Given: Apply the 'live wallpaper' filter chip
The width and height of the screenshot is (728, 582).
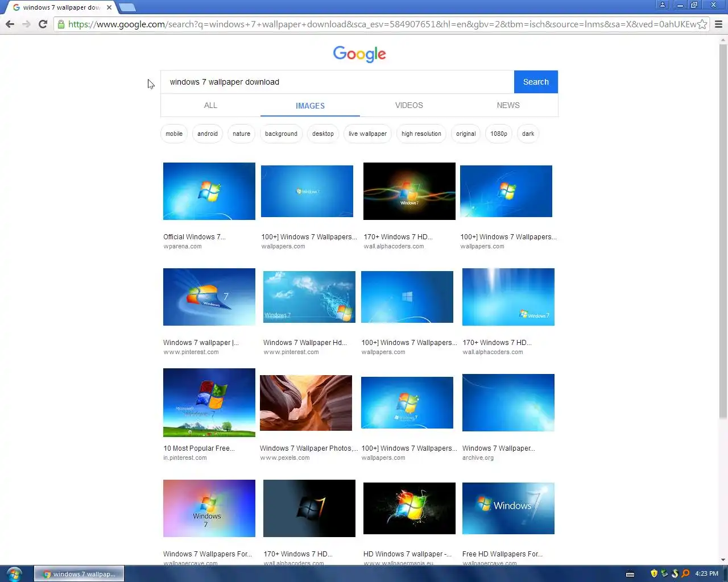Looking at the screenshot, I should (x=367, y=134).
